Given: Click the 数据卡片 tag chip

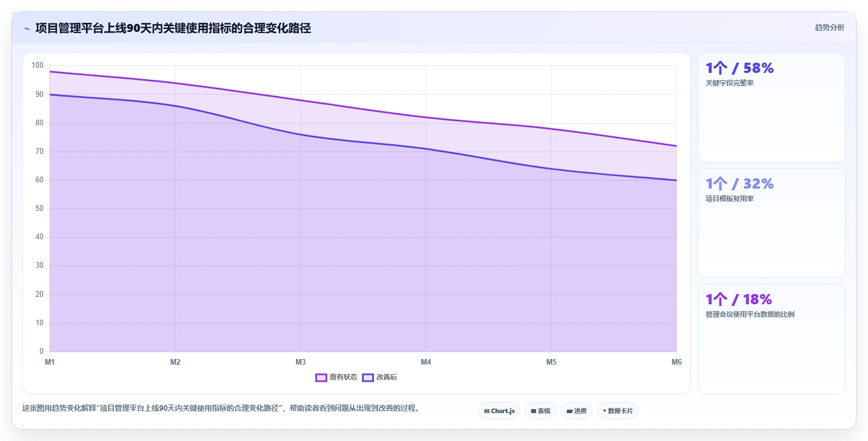Looking at the screenshot, I should point(618,411).
